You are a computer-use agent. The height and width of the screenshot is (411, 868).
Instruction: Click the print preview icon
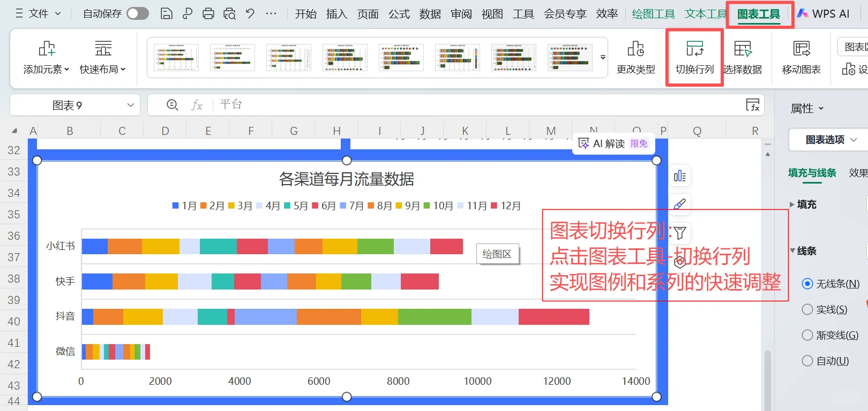point(230,13)
